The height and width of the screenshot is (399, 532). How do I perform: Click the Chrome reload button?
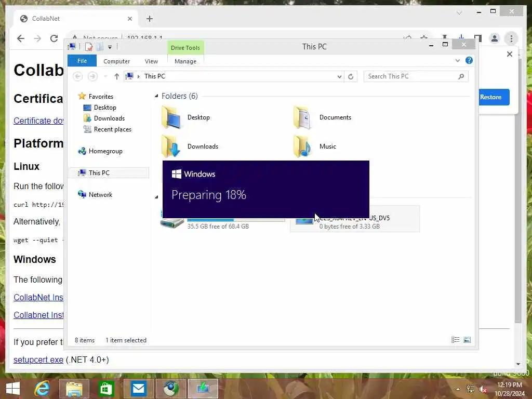54,38
